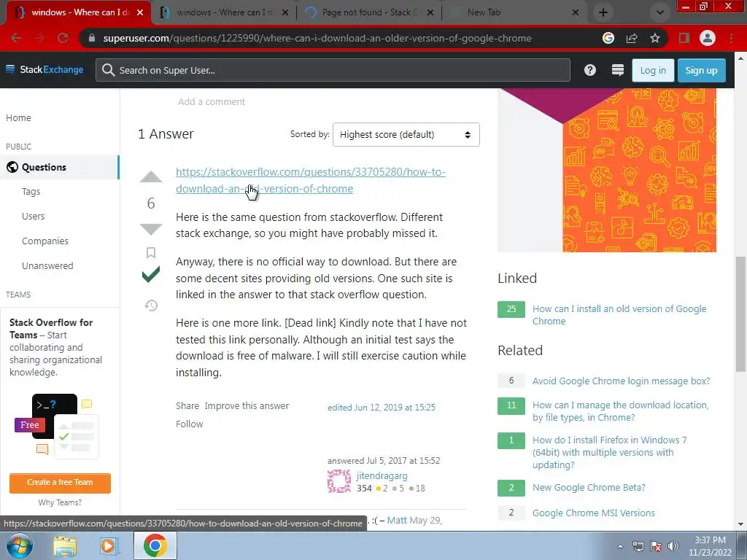Go back with browser back arrow

pyautogui.click(x=16, y=38)
